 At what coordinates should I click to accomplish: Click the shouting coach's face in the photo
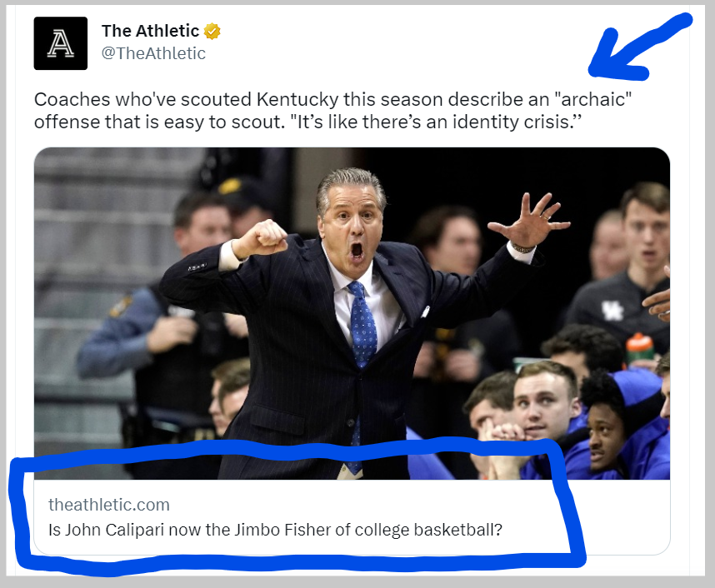(352, 221)
